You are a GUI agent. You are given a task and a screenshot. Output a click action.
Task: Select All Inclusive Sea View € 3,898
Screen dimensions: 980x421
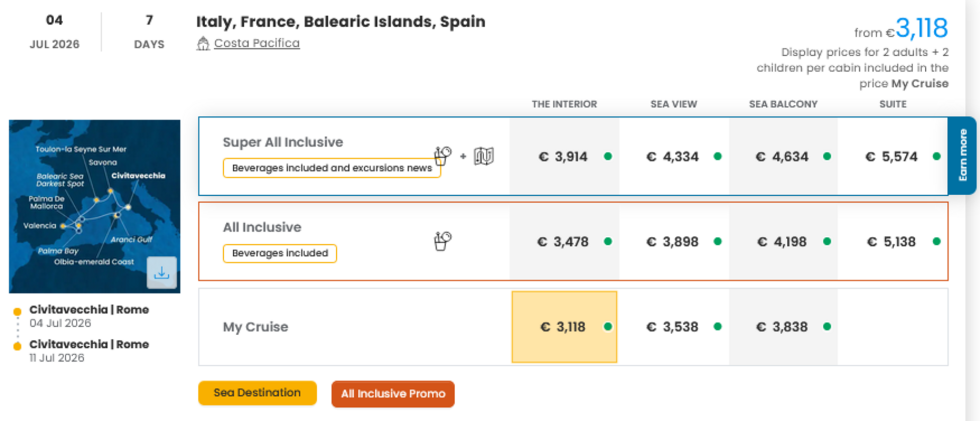click(673, 242)
